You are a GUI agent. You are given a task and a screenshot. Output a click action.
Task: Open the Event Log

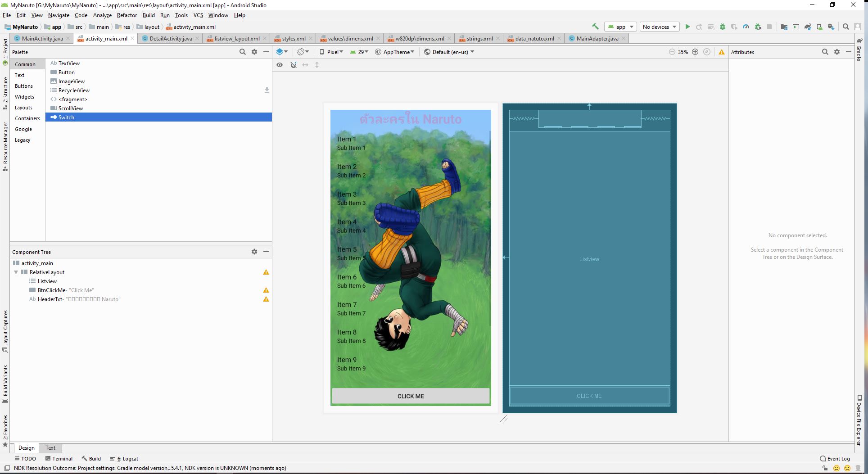tap(835, 458)
